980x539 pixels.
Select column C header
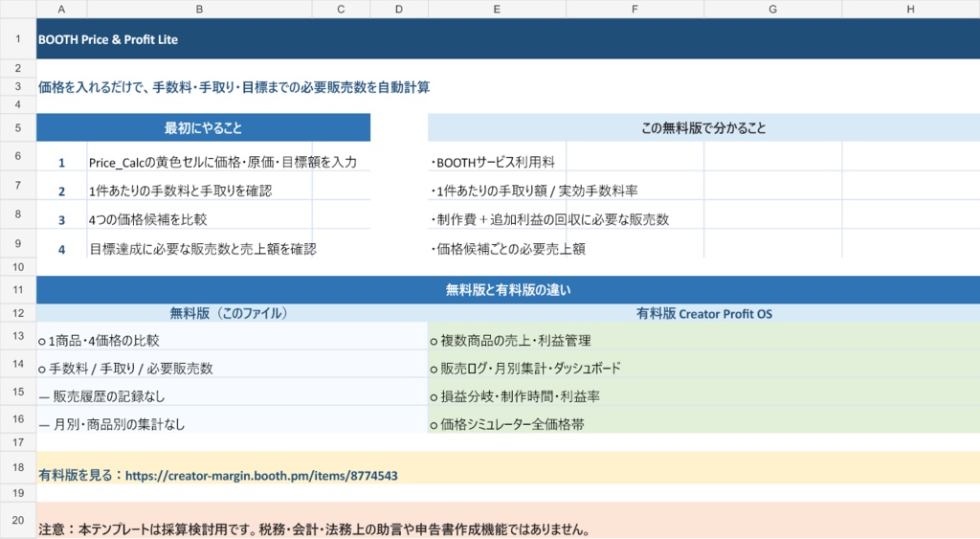pos(341,9)
